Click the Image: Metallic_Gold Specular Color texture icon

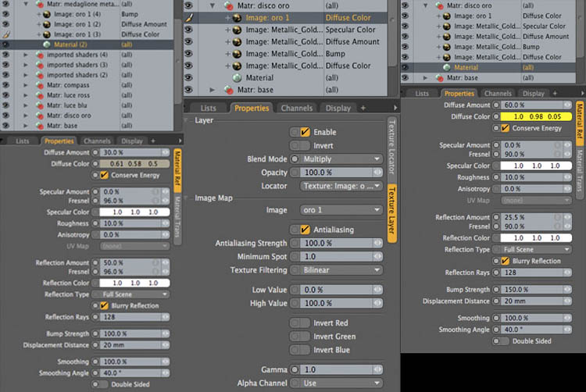click(x=237, y=30)
